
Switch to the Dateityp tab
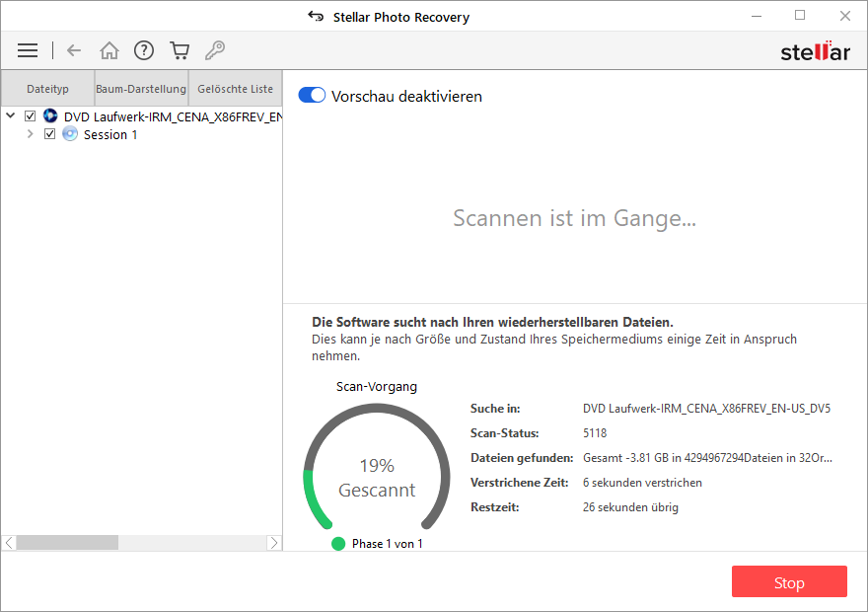47,89
